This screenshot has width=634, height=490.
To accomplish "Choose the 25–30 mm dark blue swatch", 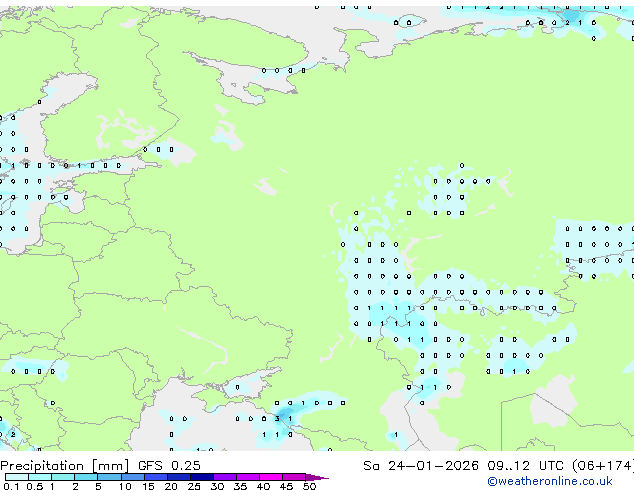I will click(x=202, y=477).
